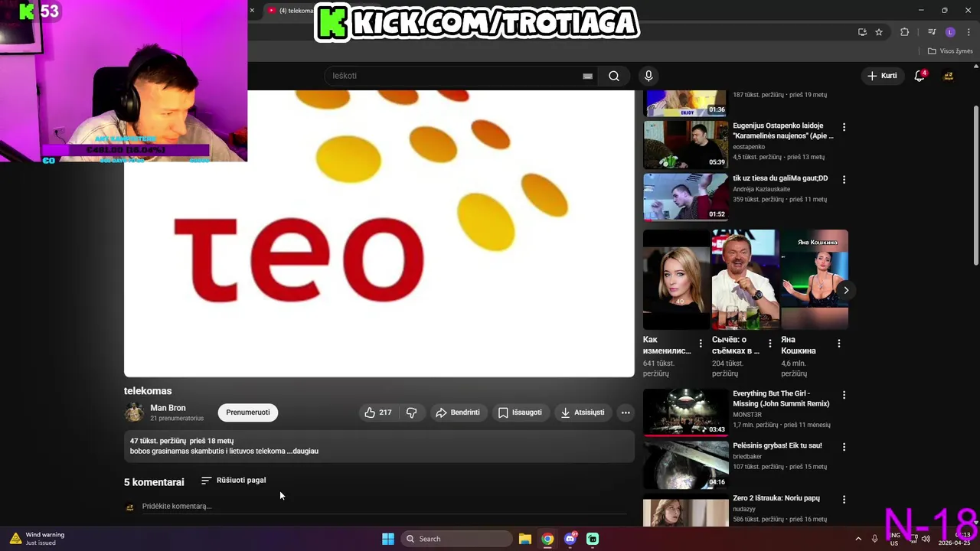This screenshot has height=551, width=980.
Task: Open tik uz tiesa du galiMa thumbnail
Action: click(x=685, y=197)
